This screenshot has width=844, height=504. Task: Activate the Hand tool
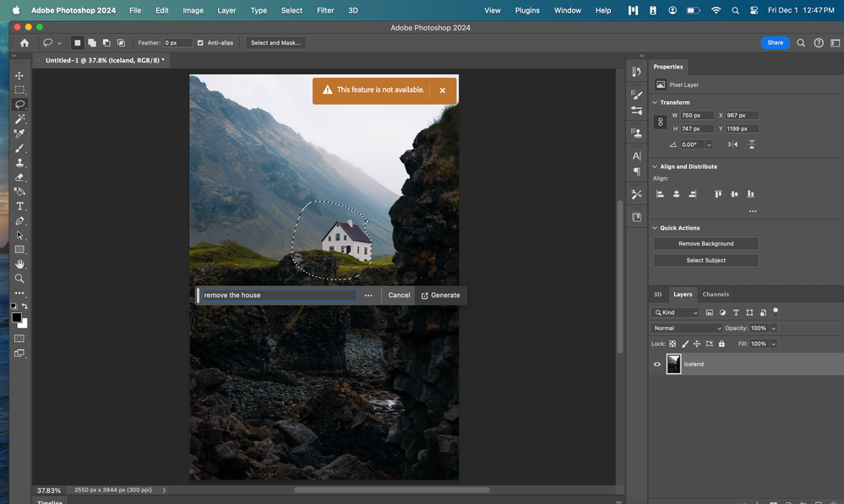click(x=19, y=264)
